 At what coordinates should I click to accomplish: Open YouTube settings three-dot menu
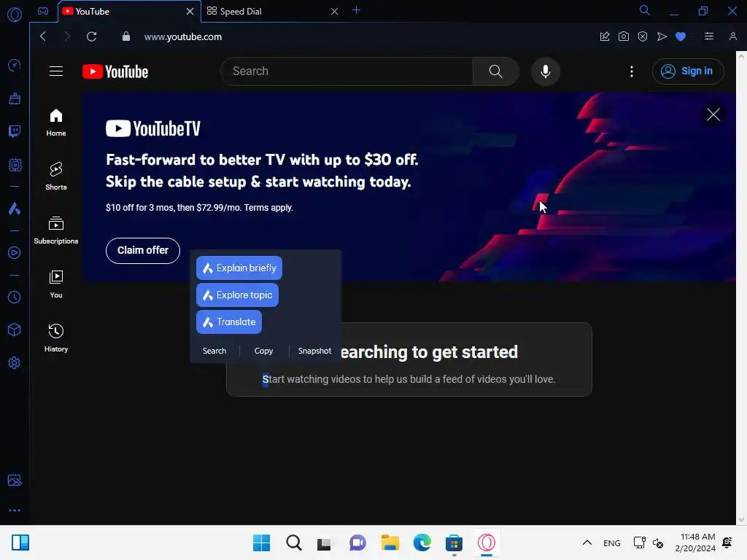coord(632,71)
